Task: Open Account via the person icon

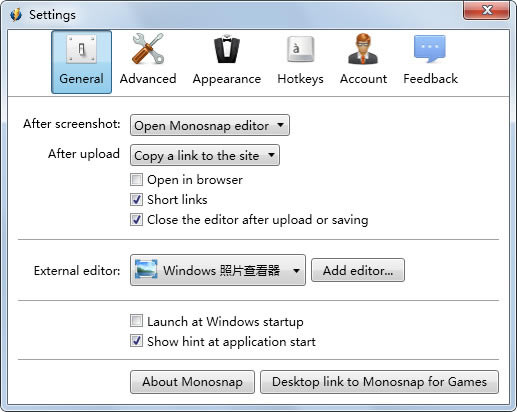Action: (363, 49)
